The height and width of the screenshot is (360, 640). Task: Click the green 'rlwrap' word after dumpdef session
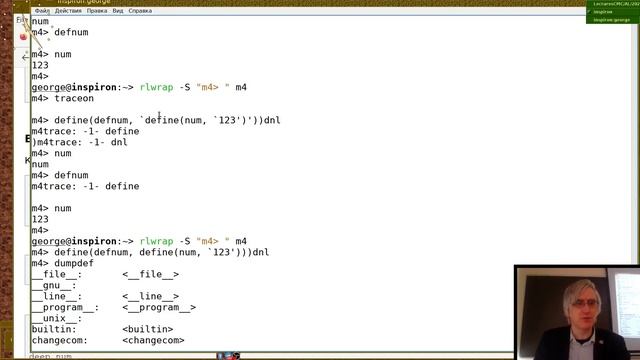[156, 241]
